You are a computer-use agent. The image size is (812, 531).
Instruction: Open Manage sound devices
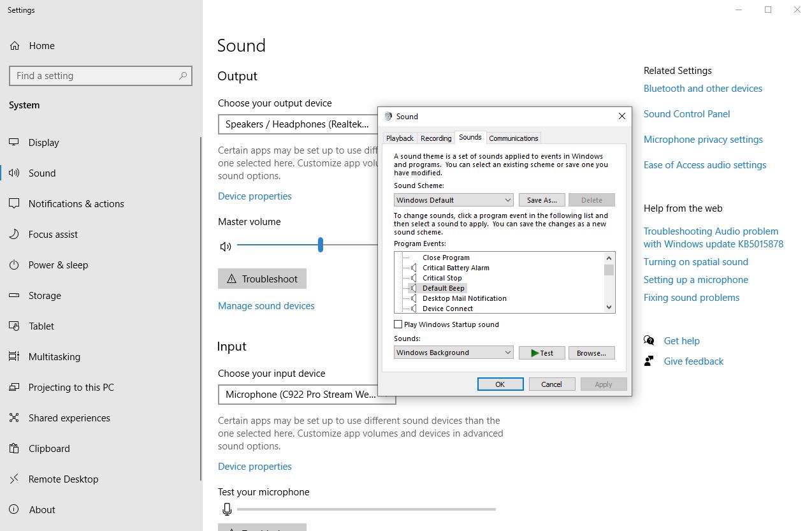pos(266,305)
